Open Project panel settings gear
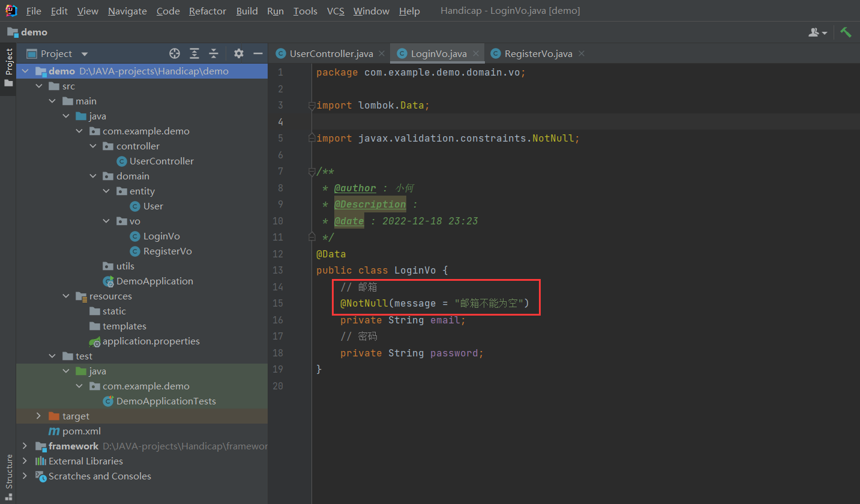This screenshot has width=860, height=504. (239, 53)
